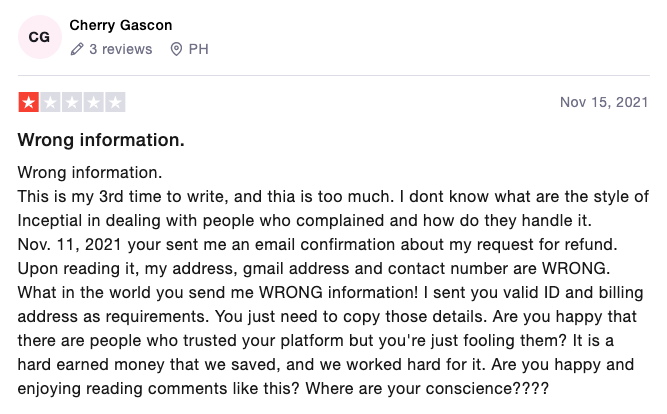Screen dimensions: 667x414
Task: Click the final word conscience????
Action: click(x=487, y=388)
